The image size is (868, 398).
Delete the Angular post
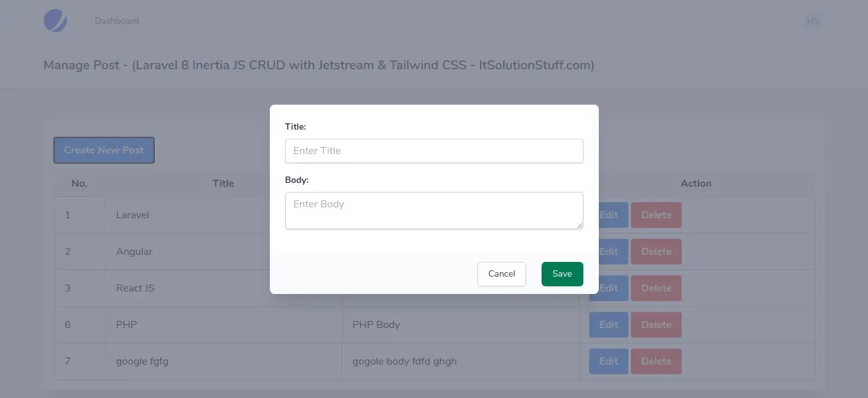point(656,252)
